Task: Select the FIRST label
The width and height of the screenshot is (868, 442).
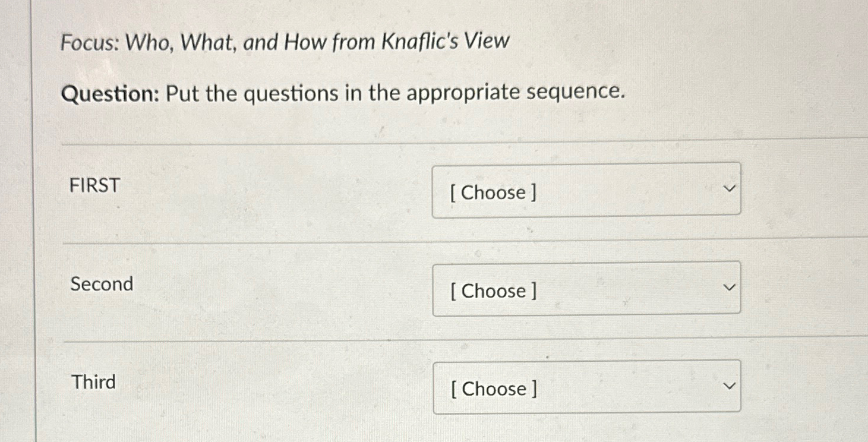Action: [94, 186]
